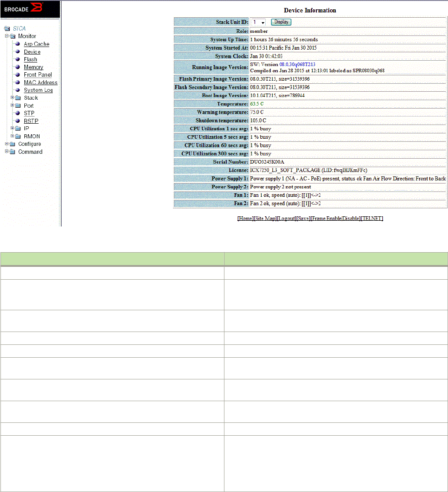Screen dimensions: 448x492
Task: Click the Device Information heading
Action: tap(310, 10)
